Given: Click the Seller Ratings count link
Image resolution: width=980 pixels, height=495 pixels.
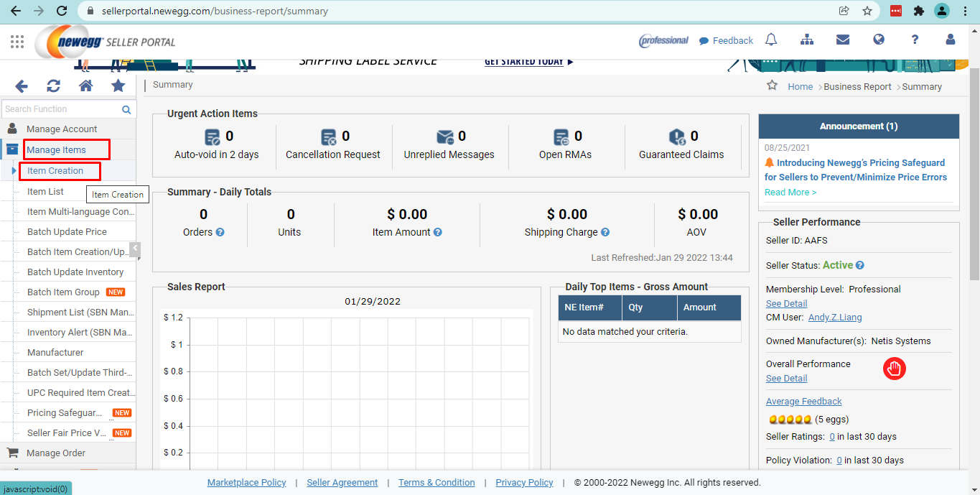Looking at the screenshot, I should 832,437.
